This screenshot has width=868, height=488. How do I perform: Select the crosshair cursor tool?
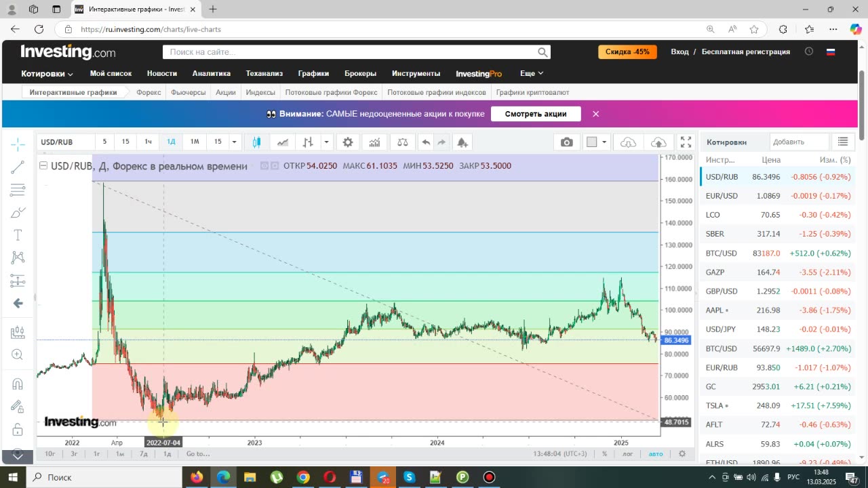click(x=18, y=144)
